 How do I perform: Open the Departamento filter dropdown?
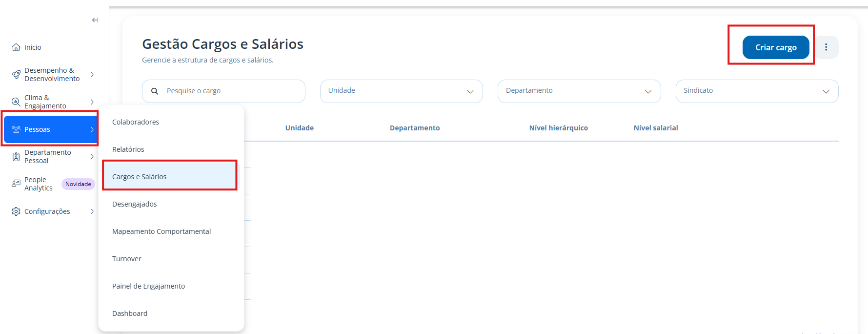579,91
